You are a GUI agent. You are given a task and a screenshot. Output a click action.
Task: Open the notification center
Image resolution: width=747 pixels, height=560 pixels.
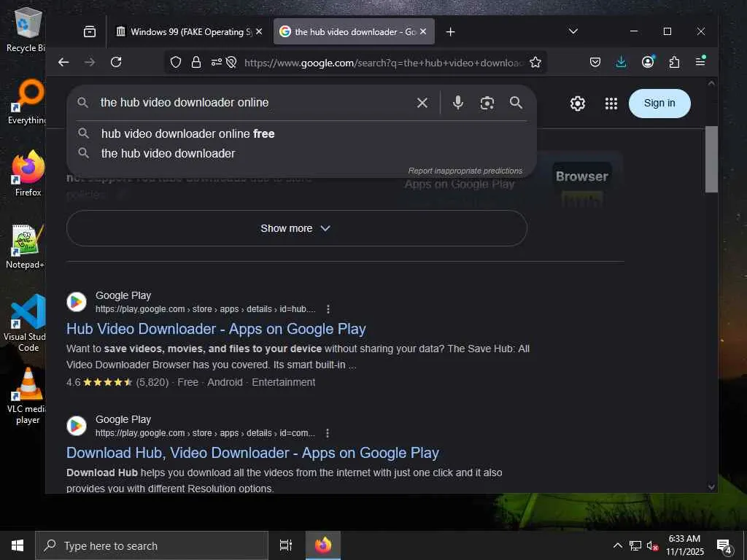[x=724, y=545]
